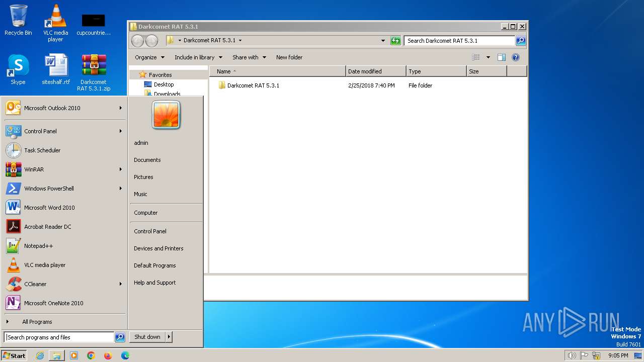
Task: Click the Start button
Action: tap(14, 355)
